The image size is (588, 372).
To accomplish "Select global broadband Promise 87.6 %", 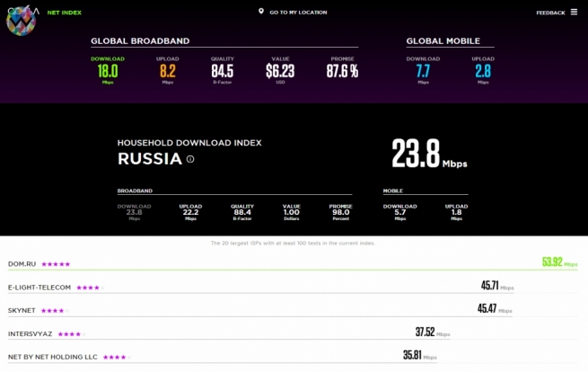I will click(342, 67).
